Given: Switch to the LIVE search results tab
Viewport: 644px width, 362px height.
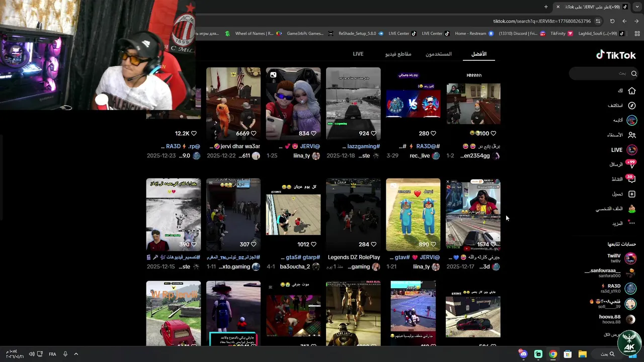Looking at the screenshot, I should pos(358,54).
